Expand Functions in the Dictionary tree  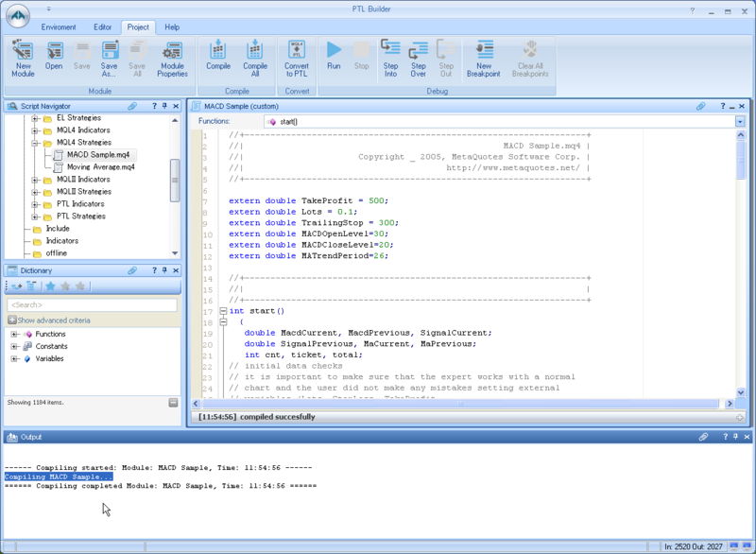coord(14,334)
